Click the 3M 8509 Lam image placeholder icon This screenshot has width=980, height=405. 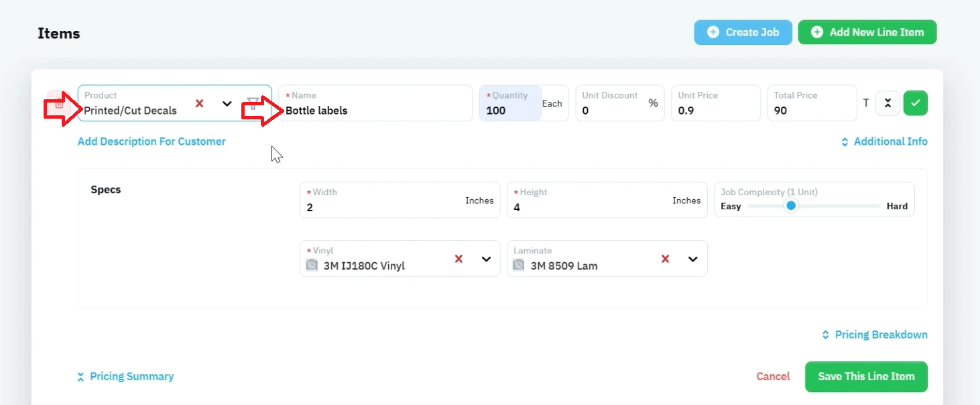tap(519, 265)
